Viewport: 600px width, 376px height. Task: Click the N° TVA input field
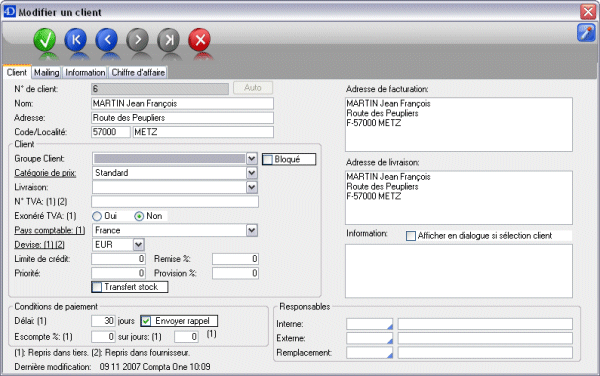point(175,202)
